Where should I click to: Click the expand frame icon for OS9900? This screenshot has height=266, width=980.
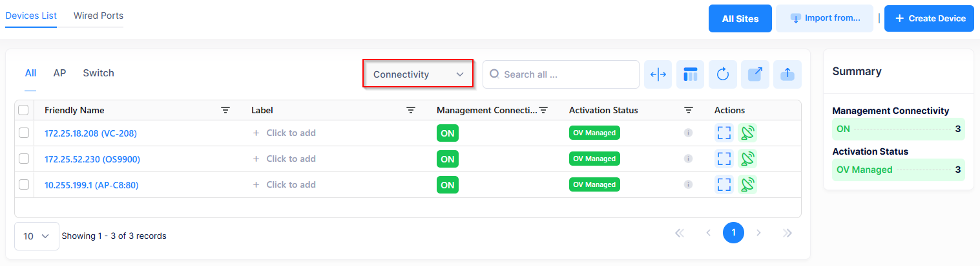pos(724,159)
